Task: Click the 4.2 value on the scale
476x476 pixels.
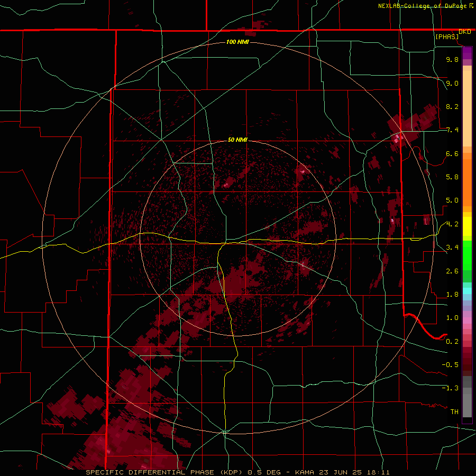Action: (x=452, y=224)
